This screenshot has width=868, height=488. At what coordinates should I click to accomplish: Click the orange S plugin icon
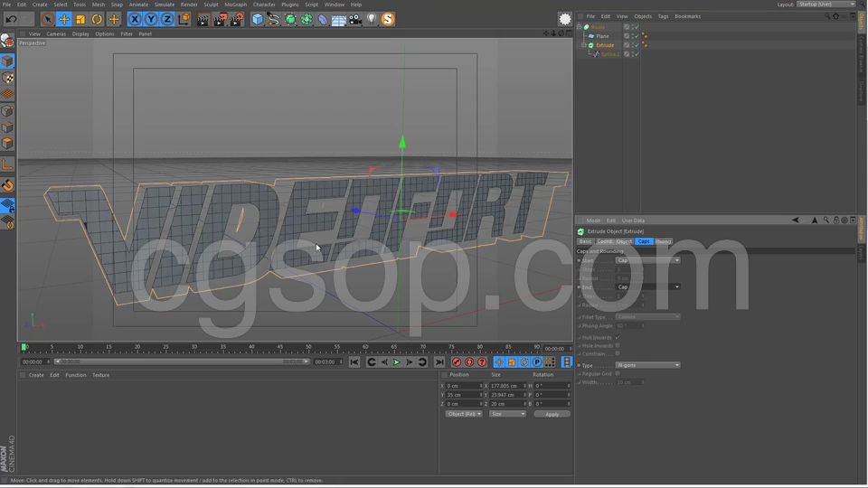(388, 19)
